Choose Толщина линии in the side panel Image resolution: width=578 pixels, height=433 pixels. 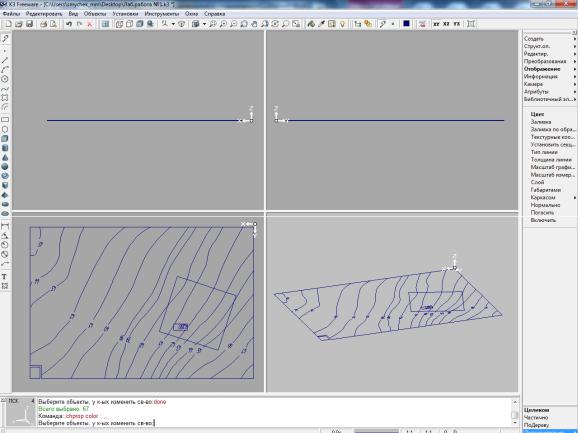551,160
